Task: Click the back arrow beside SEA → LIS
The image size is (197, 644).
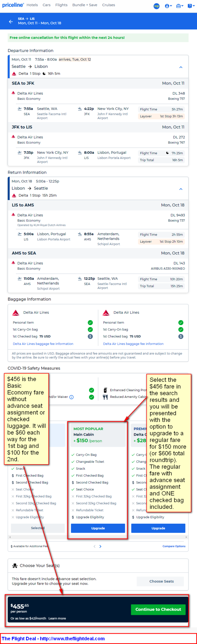Action: coord(11,21)
